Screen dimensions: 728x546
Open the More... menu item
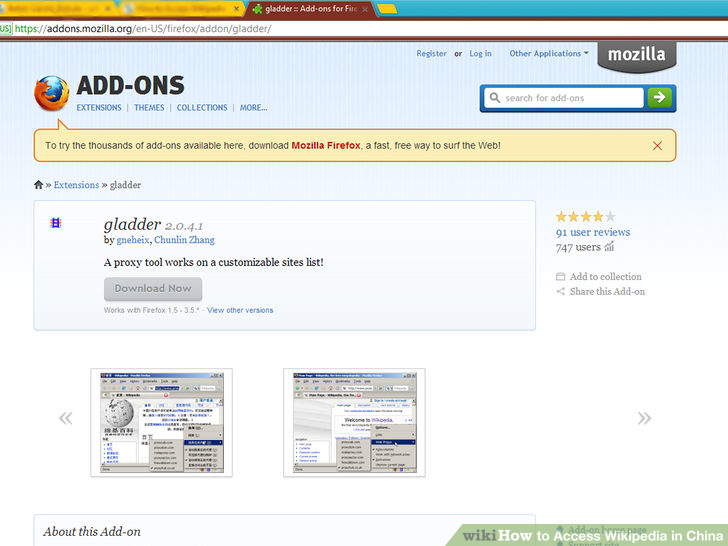point(254,108)
